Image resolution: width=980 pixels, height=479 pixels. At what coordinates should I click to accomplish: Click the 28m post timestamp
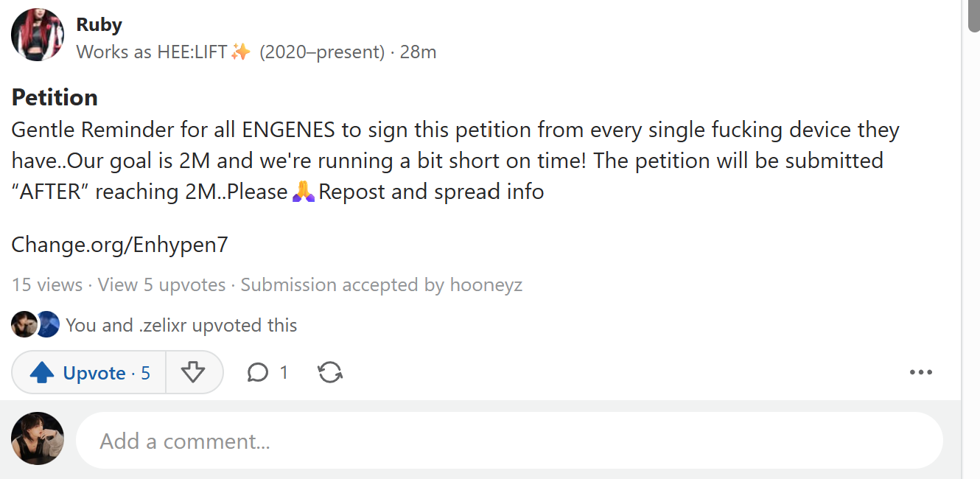(x=418, y=52)
